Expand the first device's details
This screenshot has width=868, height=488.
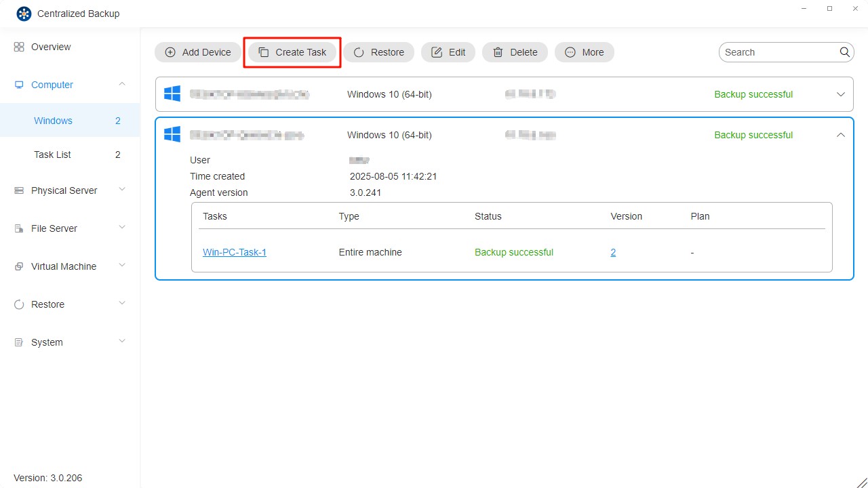coord(841,94)
